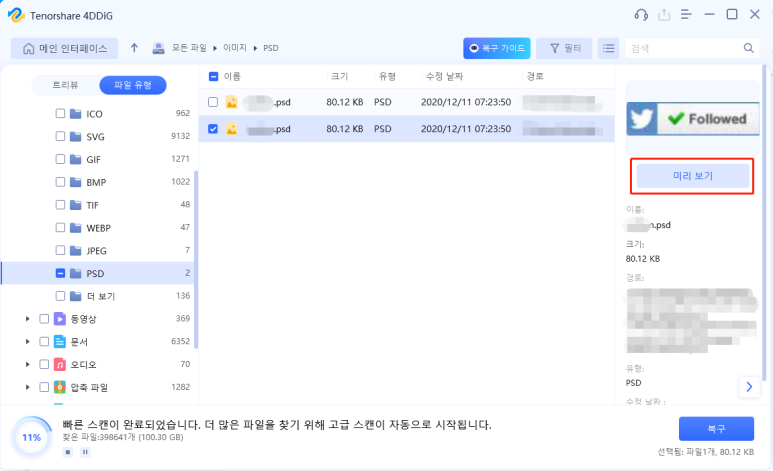Pause the scan with the pause icon

pyautogui.click(x=85, y=452)
